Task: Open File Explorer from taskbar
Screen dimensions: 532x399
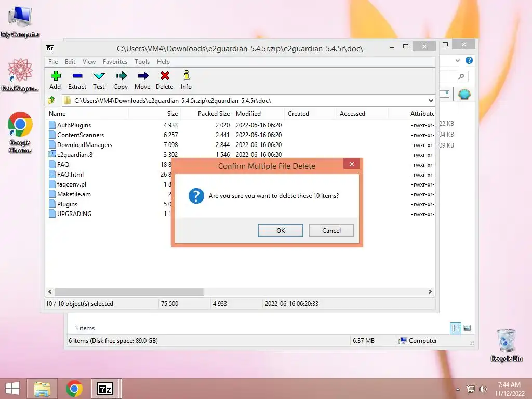Action: [x=42, y=389]
